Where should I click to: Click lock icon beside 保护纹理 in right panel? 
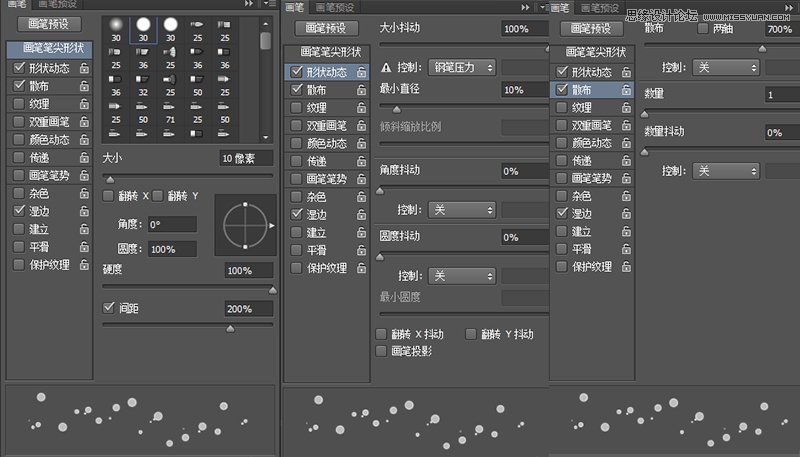click(x=626, y=267)
